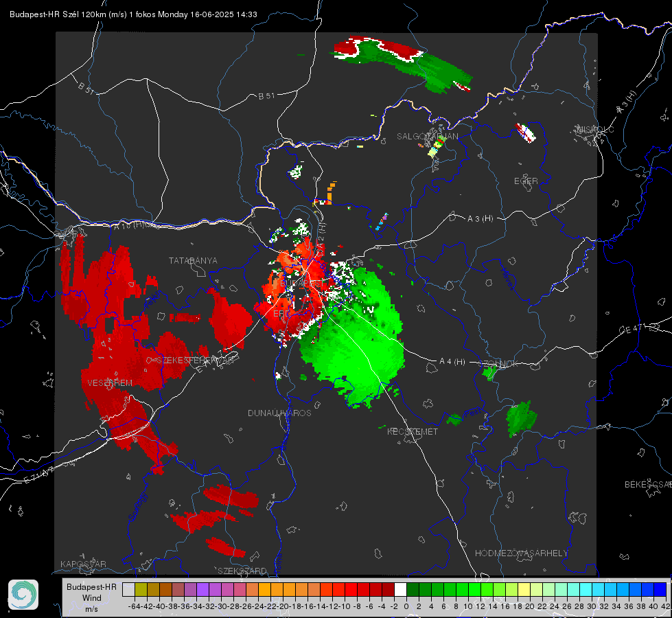The image size is (672, 618).
Task: Click the radar title text at top left
Action: pyautogui.click(x=133, y=14)
